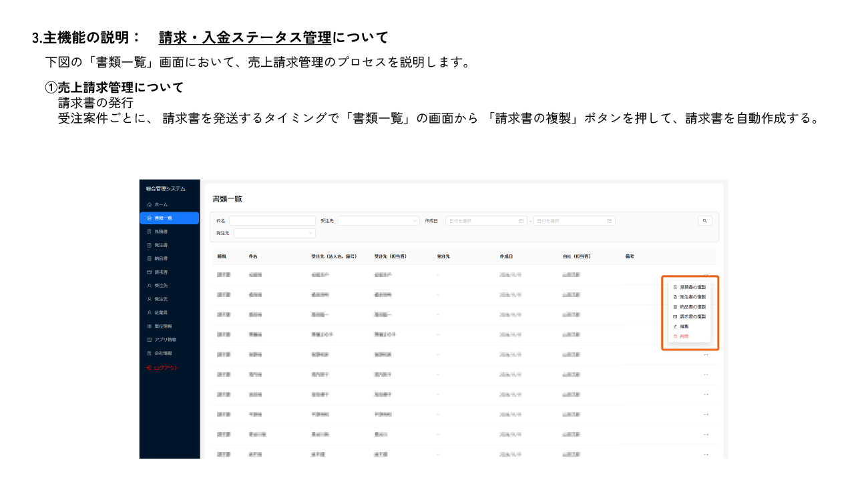
Task: Expand the 発注先 filter dropdown
Action: click(274, 233)
